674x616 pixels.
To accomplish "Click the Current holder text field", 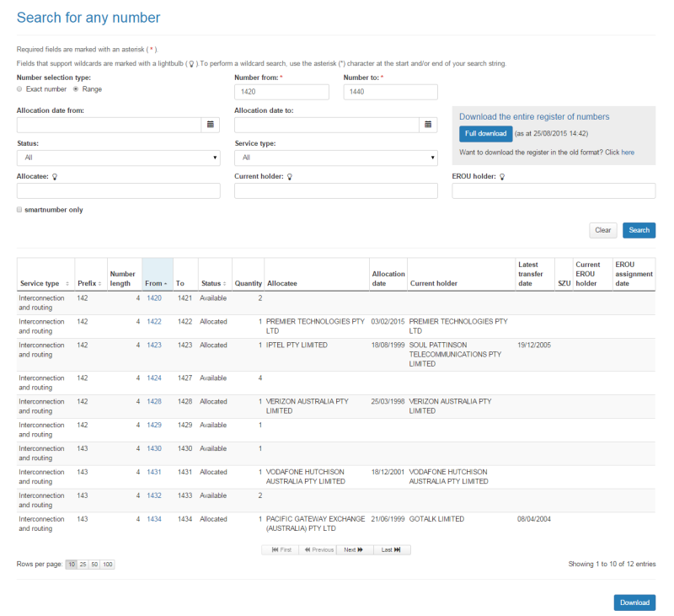I will 336,190.
